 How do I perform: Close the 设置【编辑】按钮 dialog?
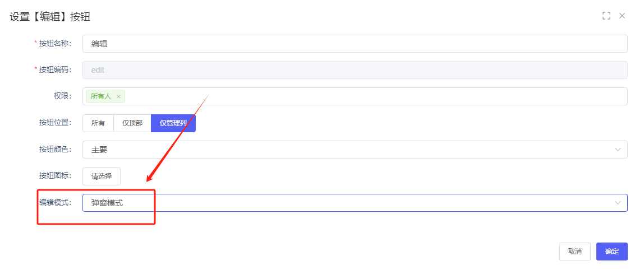tap(622, 16)
